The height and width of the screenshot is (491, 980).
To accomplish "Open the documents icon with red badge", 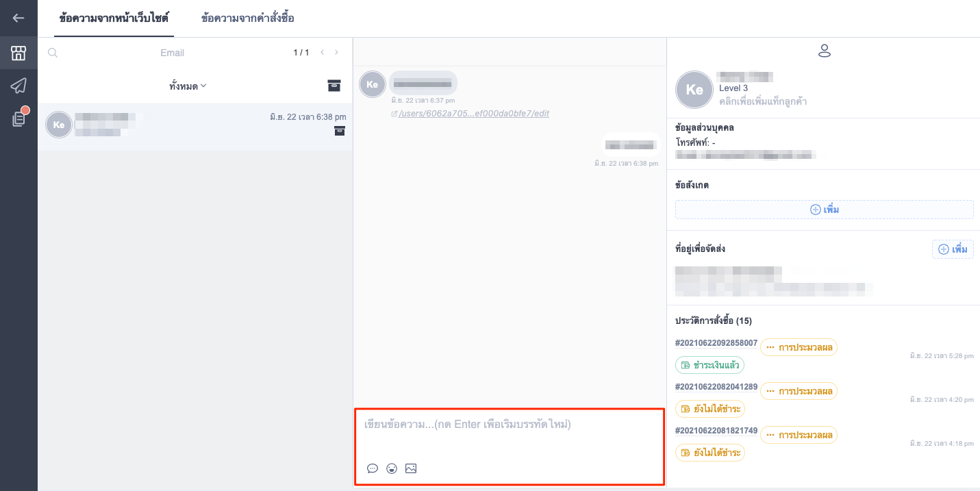I will [x=18, y=118].
